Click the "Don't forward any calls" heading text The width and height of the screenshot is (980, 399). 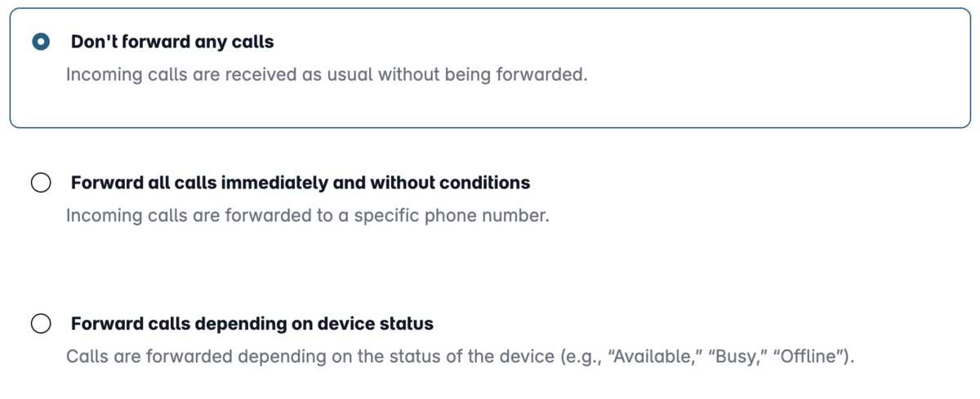coord(172,42)
